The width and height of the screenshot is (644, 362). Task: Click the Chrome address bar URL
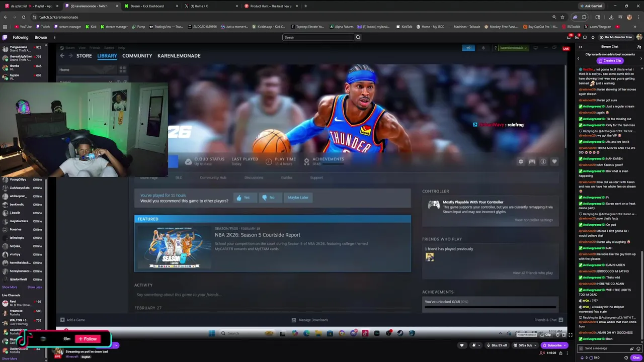(59, 17)
